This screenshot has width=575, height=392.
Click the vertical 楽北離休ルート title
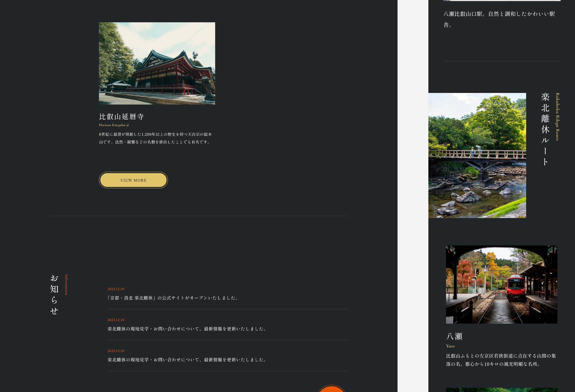pyautogui.click(x=545, y=129)
